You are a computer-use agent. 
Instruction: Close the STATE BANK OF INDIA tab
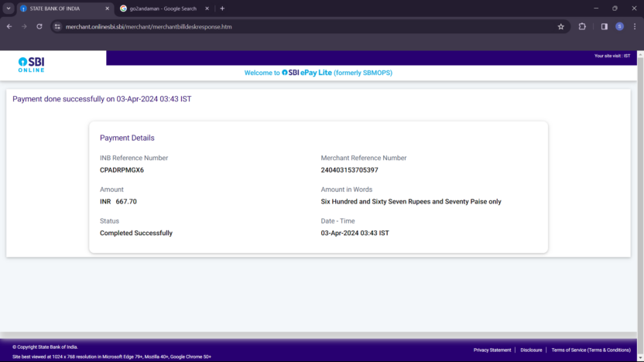107,9
